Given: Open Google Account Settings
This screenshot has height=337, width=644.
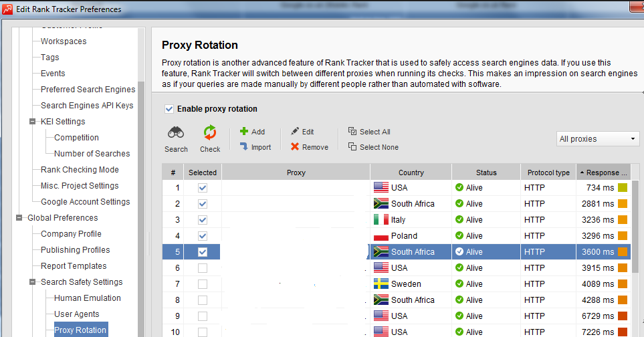Looking at the screenshot, I should pyautogui.click(x=86, y=201).
